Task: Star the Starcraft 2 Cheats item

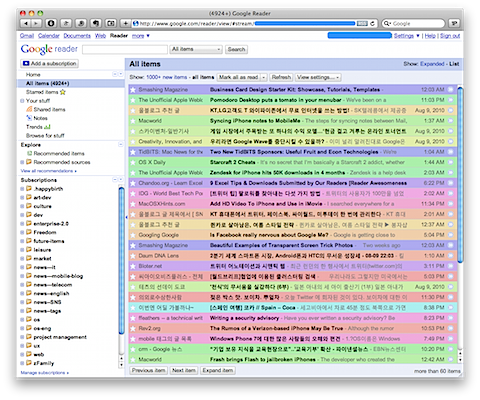Action: [x=133, y=162]
